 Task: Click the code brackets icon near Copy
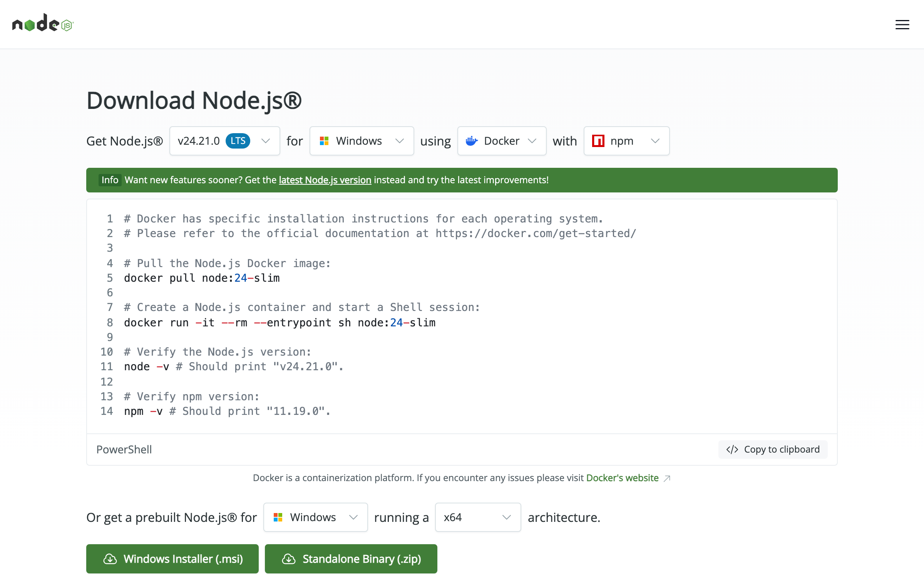coord(732,450)
